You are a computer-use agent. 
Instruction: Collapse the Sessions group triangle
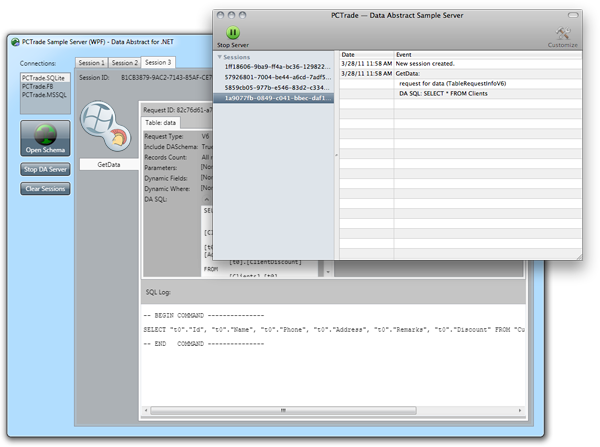click(220, 57)
